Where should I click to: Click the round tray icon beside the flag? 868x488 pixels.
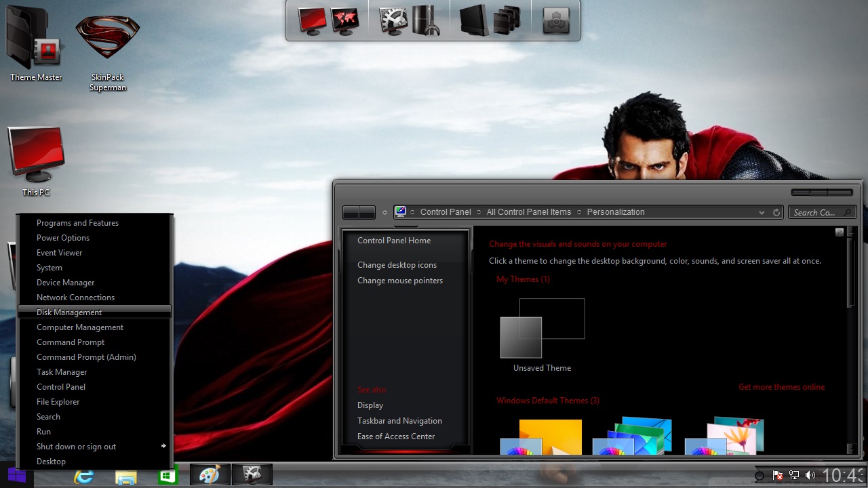pyautogui.click(x=759, y=476)
